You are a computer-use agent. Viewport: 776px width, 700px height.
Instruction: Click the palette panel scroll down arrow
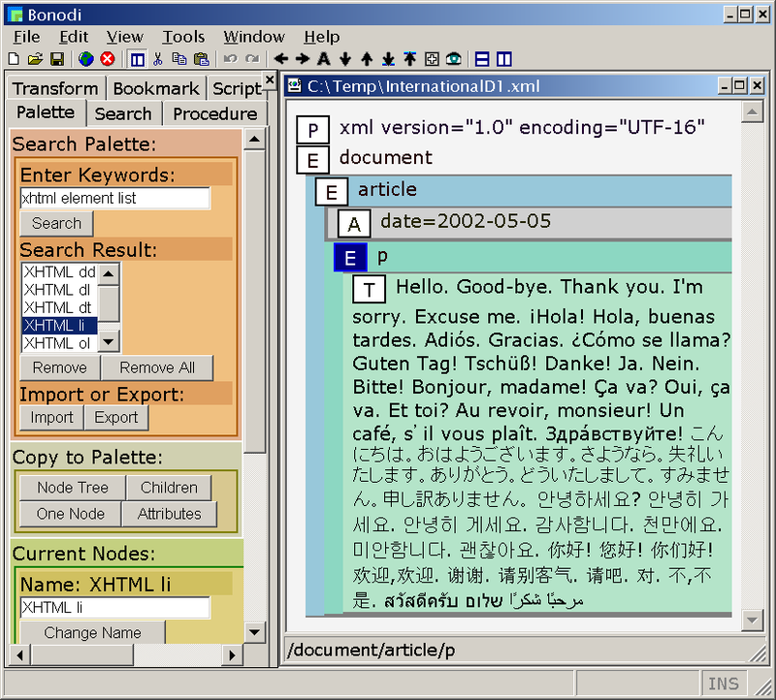tap(254, 632)
